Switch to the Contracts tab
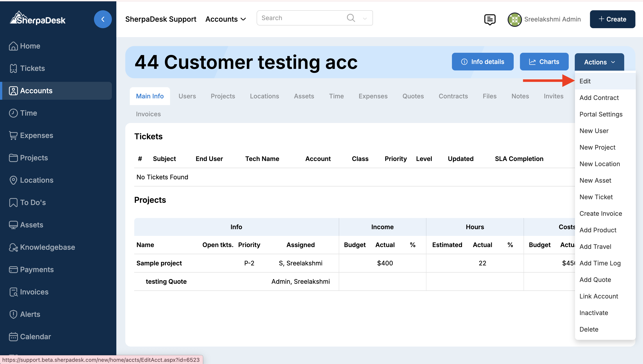This screenshot has height=364, width=643. (453, 96)
